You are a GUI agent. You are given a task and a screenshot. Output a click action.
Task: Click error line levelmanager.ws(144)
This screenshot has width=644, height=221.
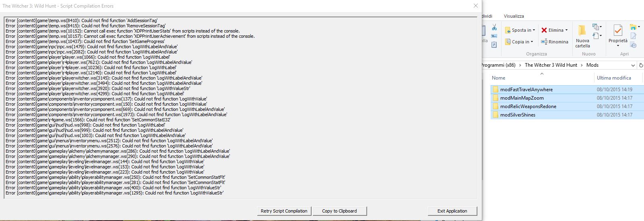105,162
